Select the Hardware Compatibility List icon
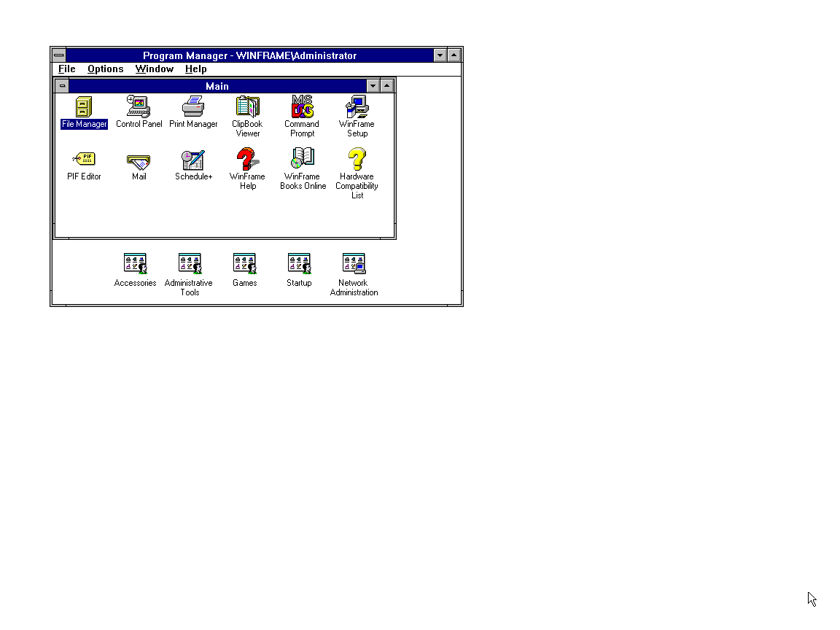Screen dimensions: 840x630 357,159
